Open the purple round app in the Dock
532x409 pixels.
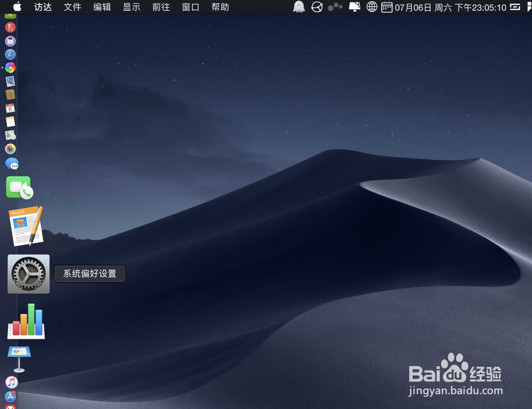coord(10,41)
